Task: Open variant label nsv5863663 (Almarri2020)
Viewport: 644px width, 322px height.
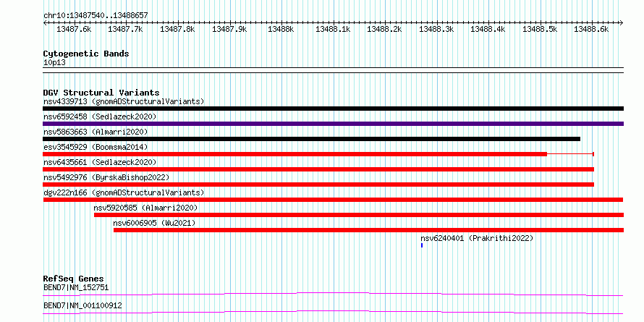Action: 96,132
